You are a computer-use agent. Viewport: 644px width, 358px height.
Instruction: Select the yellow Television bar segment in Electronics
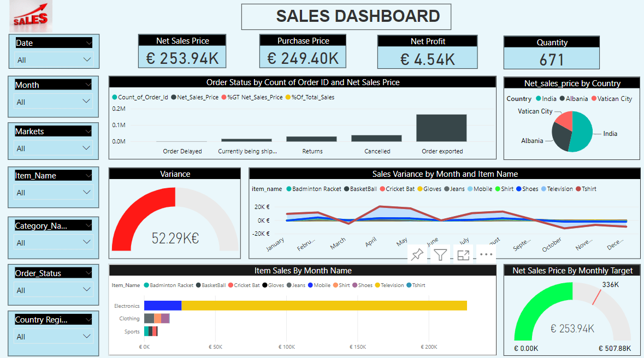pos(324,306)
